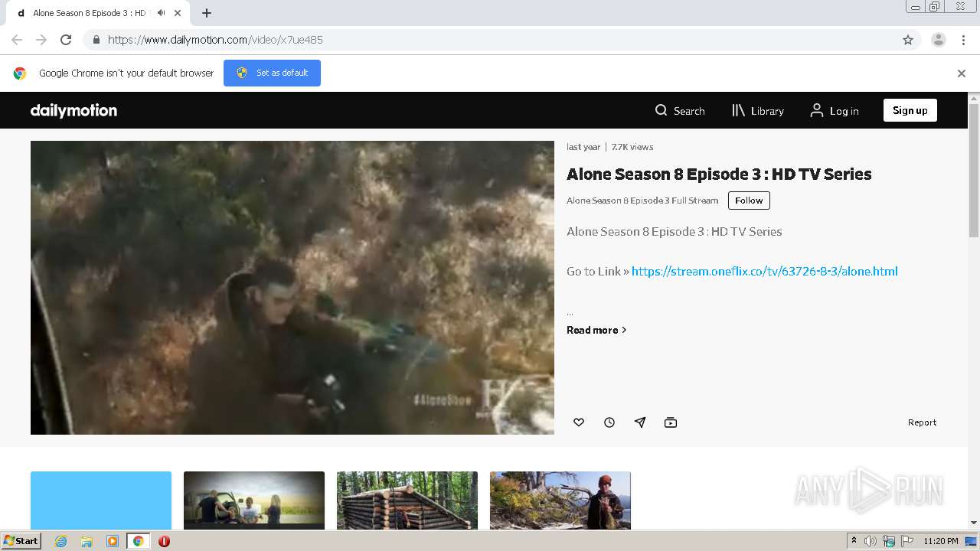Open Chrome profile avatar
The height and width of the screenshot is (551, 980).
click(x=939, y=40)
